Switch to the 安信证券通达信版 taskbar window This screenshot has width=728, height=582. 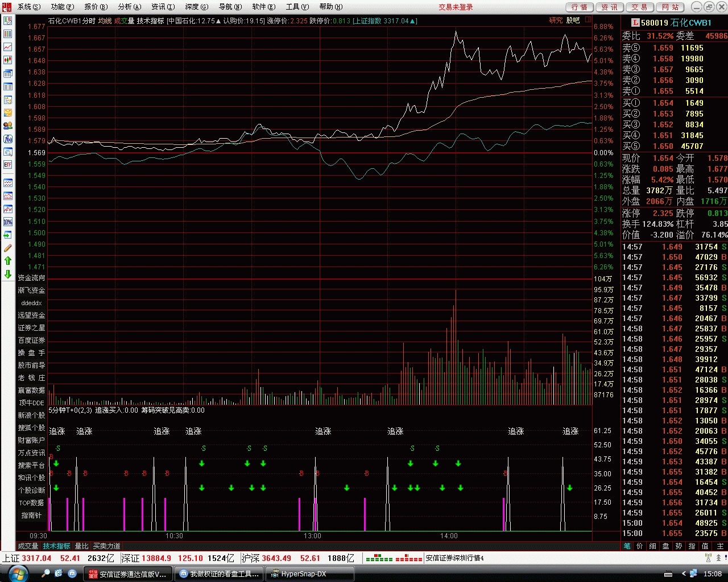(127, 574)
